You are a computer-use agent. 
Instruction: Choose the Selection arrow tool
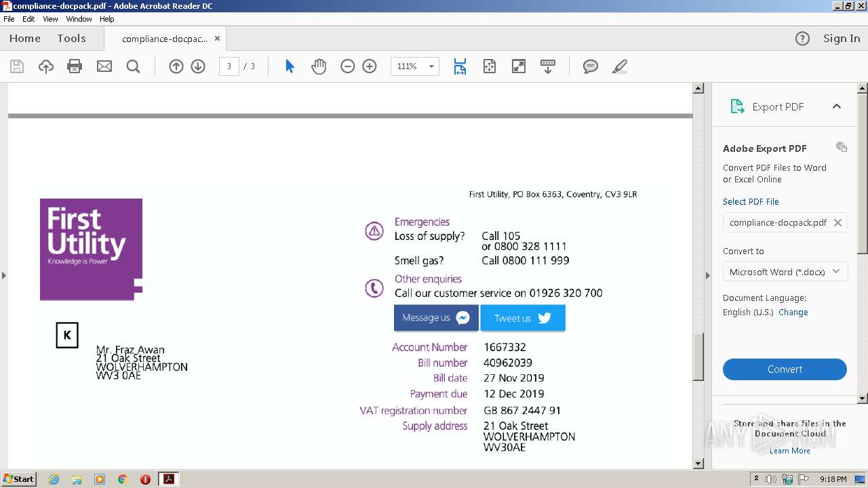click(x=290, y=66)
